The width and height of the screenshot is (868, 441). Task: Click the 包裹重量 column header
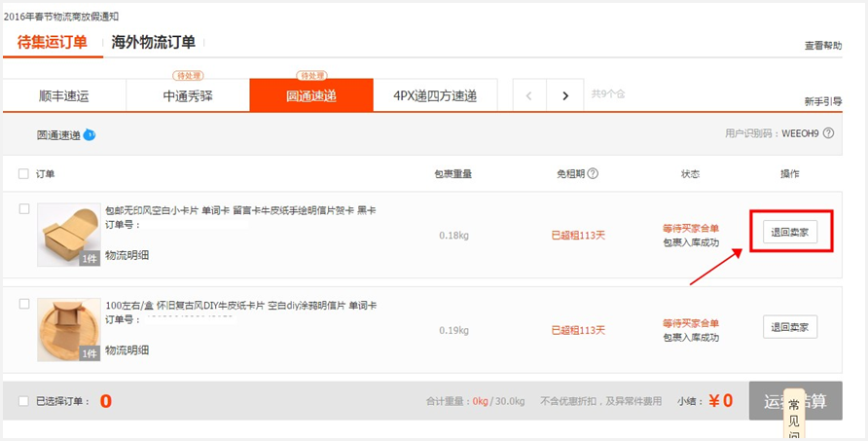click(x=453, y=174)
